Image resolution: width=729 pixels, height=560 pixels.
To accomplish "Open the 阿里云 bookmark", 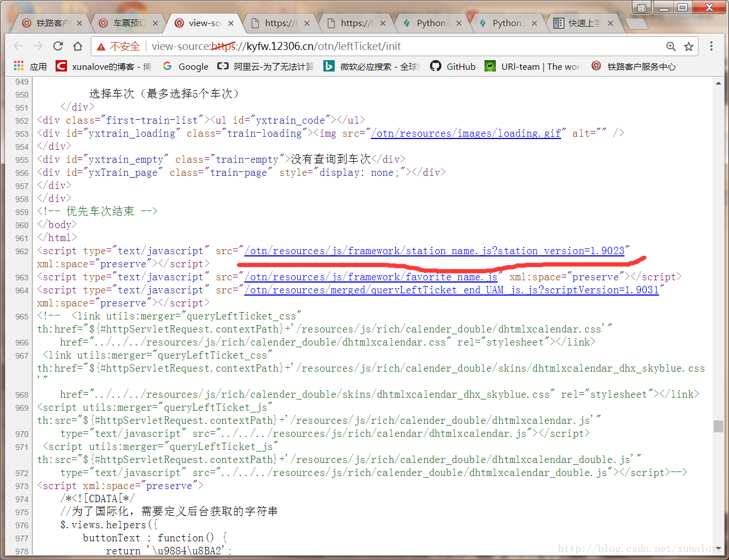I will (x=265, y=66).
